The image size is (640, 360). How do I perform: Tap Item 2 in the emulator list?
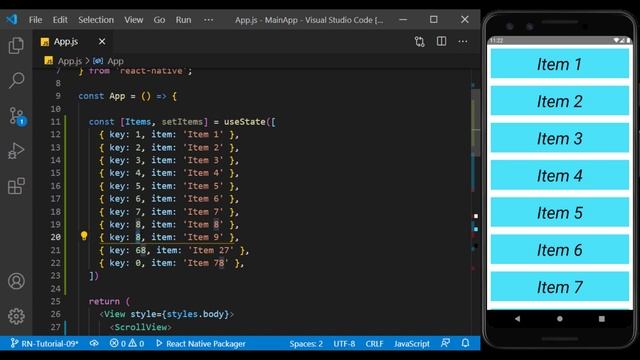tap(560, 101)
